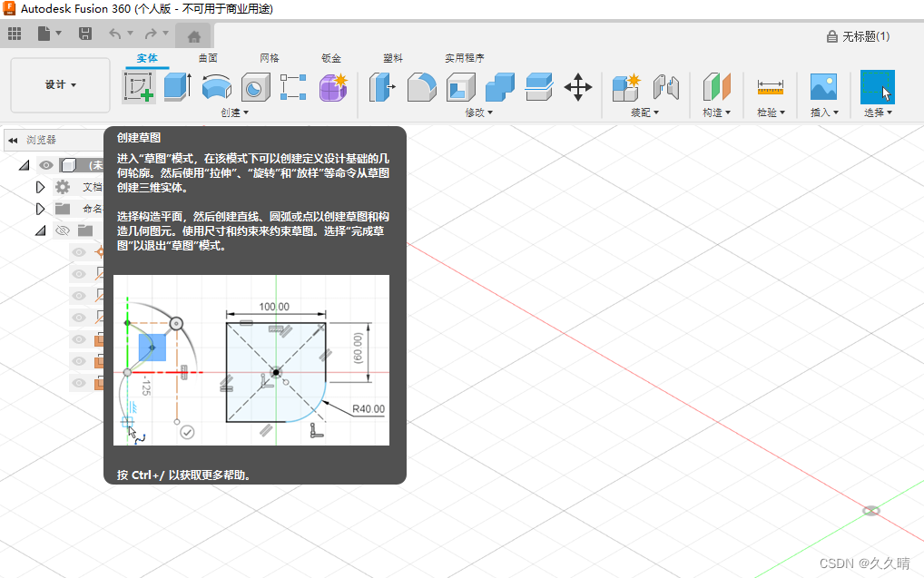This screenshot has width=924, height=578.
Task: Click the root component cube icon
Action: coord(68,165)
